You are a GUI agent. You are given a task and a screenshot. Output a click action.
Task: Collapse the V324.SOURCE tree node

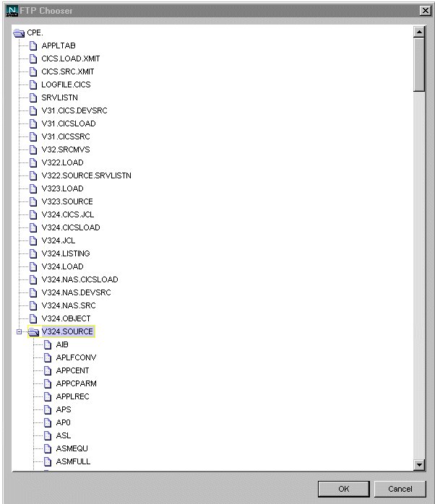19,331
